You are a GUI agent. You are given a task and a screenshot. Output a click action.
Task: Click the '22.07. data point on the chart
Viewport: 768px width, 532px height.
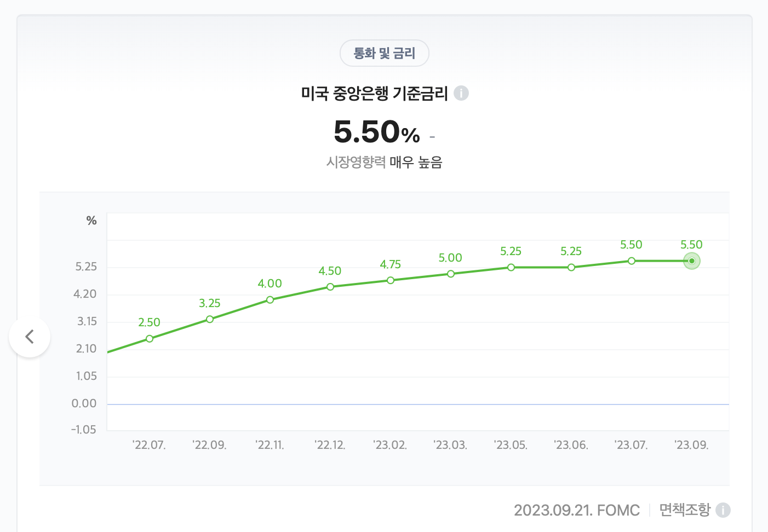tap(149, 339)
